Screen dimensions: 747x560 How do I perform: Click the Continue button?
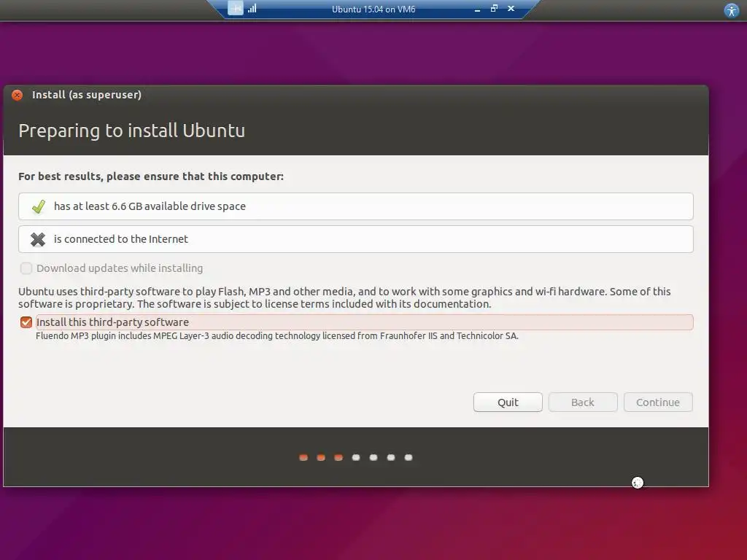click(658, 402)
